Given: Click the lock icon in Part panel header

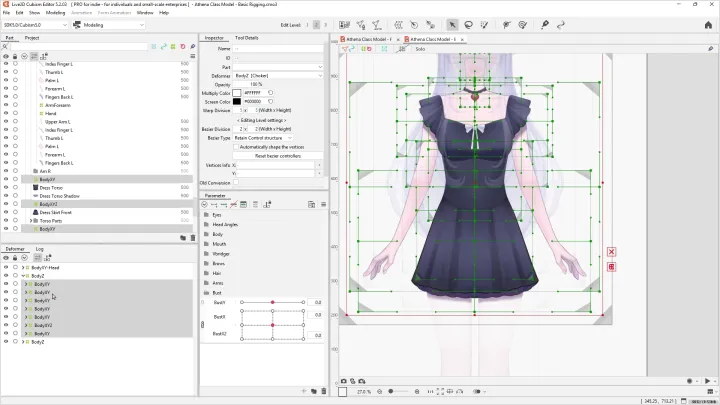Looking at the screenshot, I should point(15,56).
